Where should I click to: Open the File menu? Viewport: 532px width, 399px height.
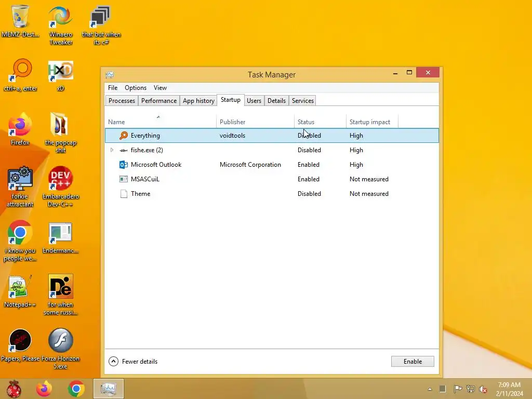click(113, 87)
